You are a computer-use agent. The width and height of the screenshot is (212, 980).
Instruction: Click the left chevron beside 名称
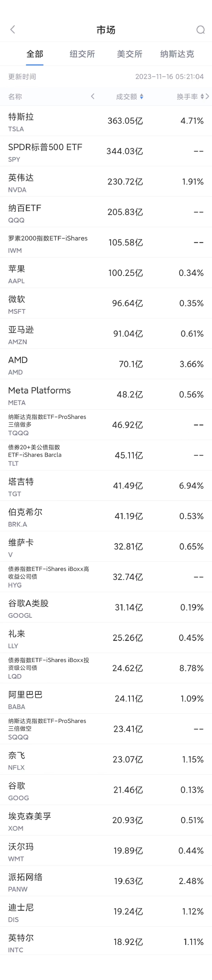point(93,96)
